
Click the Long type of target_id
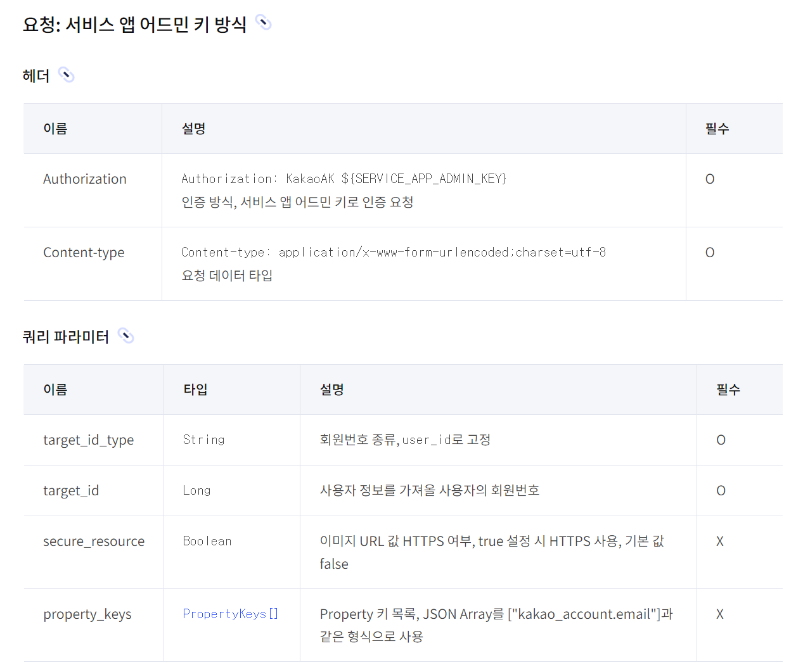pyautogui.click(x=196, y=491)
